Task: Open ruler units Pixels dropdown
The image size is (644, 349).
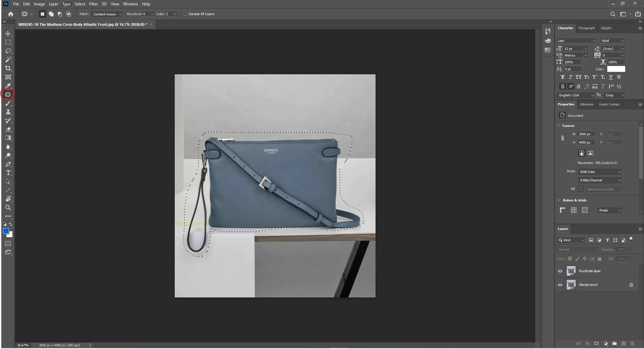Action: 609,210
